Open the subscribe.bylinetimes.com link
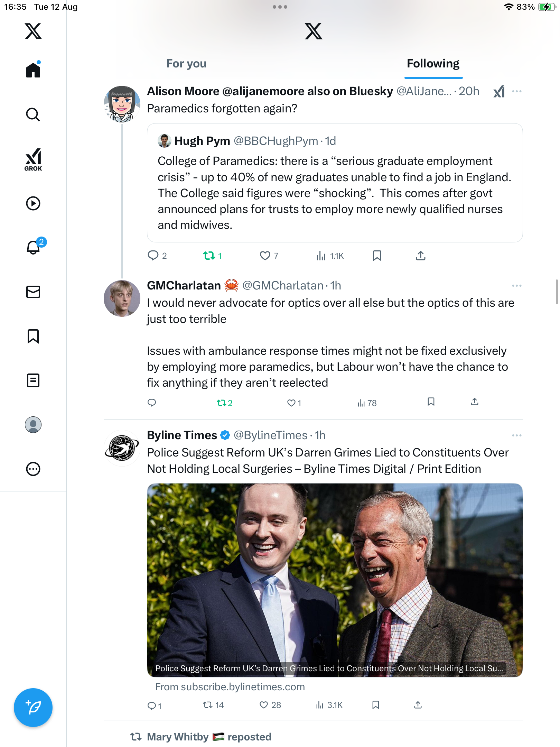560x747 pixels. (x=230, y=687)
